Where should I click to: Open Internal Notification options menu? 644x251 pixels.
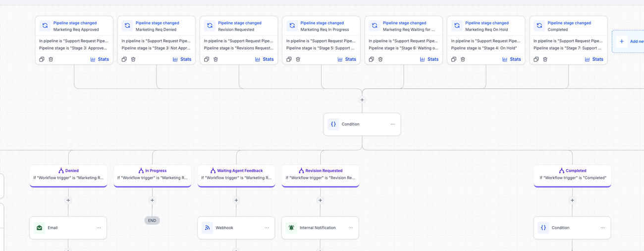(351, 228)
